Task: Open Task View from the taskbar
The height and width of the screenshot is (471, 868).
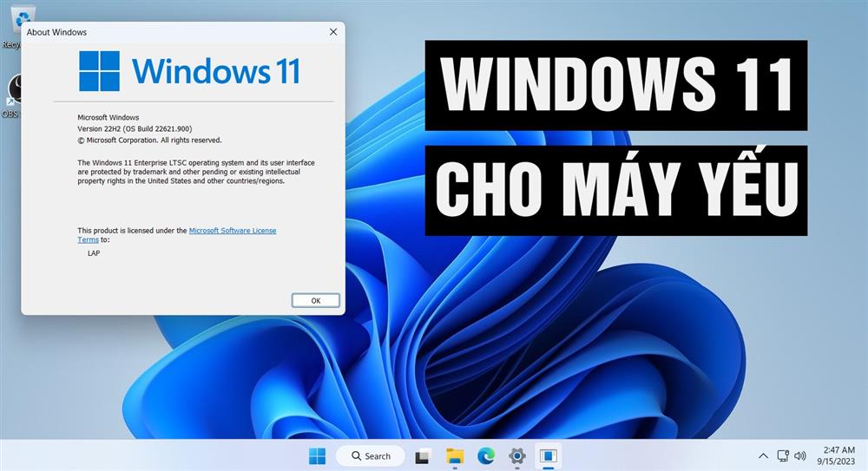Action: 423,456
